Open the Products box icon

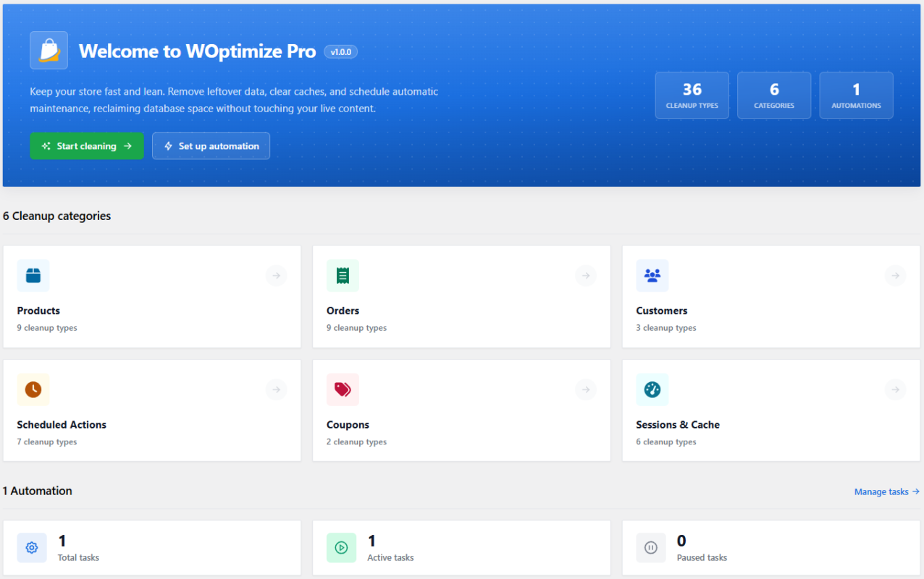coord(33,276)
